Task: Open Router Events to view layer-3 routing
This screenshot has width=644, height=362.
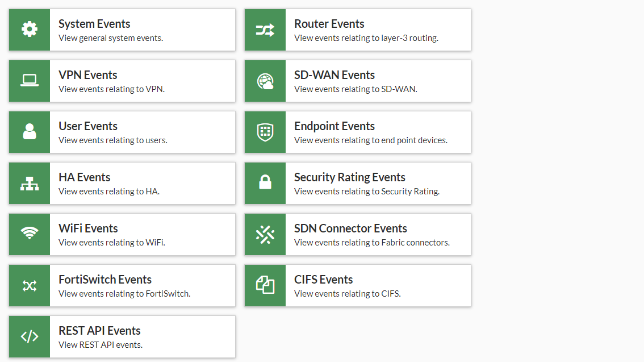Action: (x=358, y=30)
